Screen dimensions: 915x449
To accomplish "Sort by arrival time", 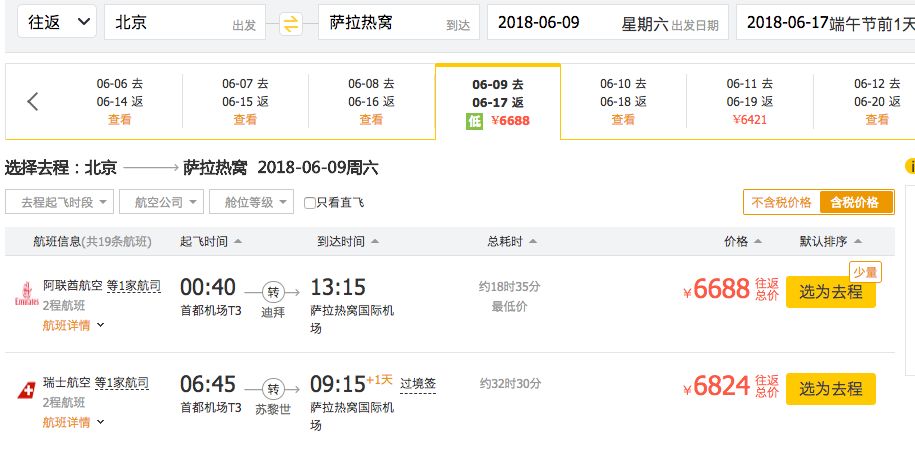I will tap(348, 242).
